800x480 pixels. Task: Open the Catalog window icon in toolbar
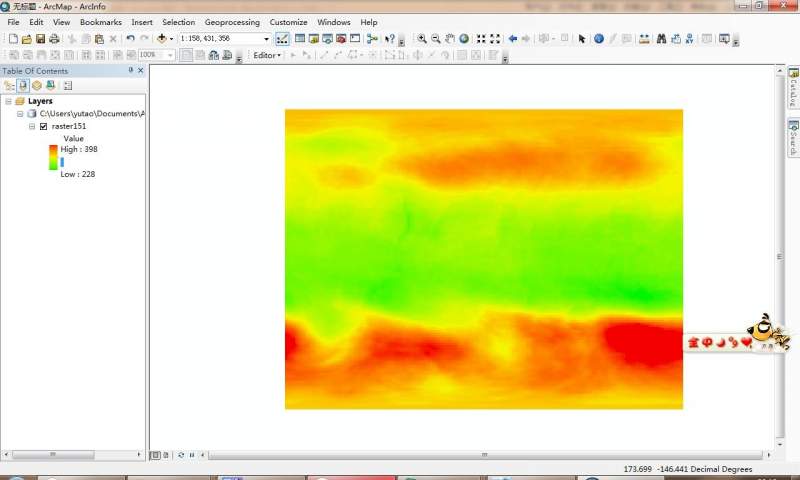(314, 39)
